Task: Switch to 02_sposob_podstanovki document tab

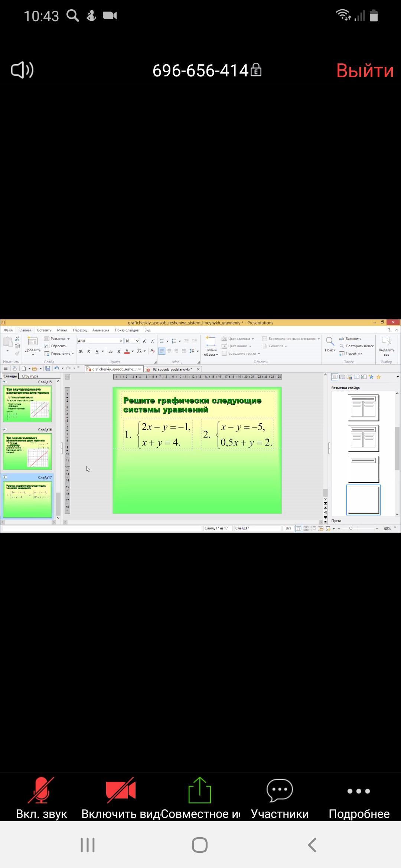Action: 172,369
